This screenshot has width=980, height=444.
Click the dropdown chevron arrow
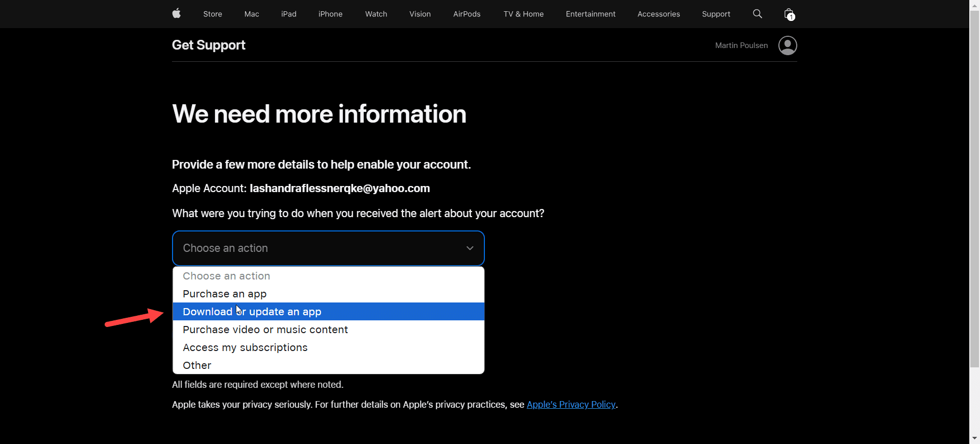470,248
